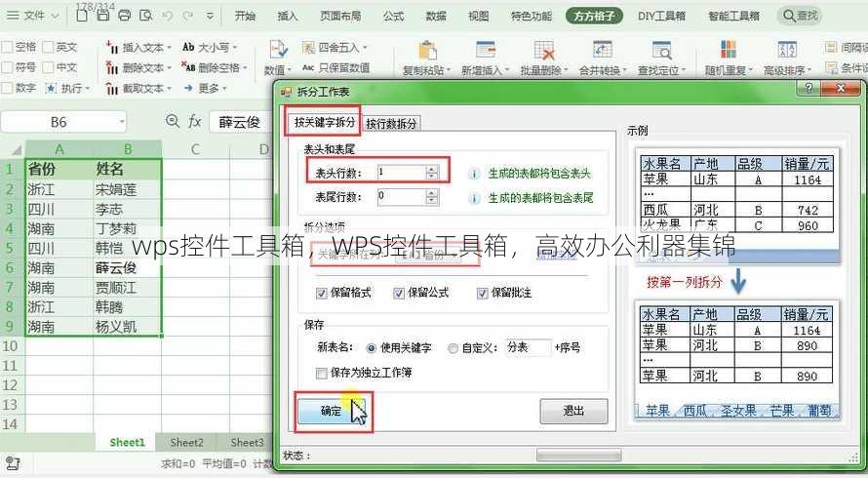Click the status bar icon at bottom left
Screen dimensions: 868x478
(12, 462)
